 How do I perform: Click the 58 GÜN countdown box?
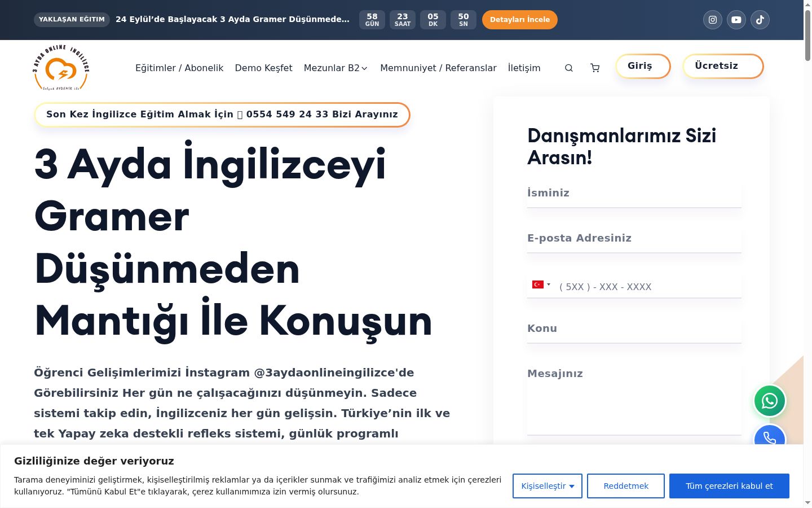click(372, 20)
